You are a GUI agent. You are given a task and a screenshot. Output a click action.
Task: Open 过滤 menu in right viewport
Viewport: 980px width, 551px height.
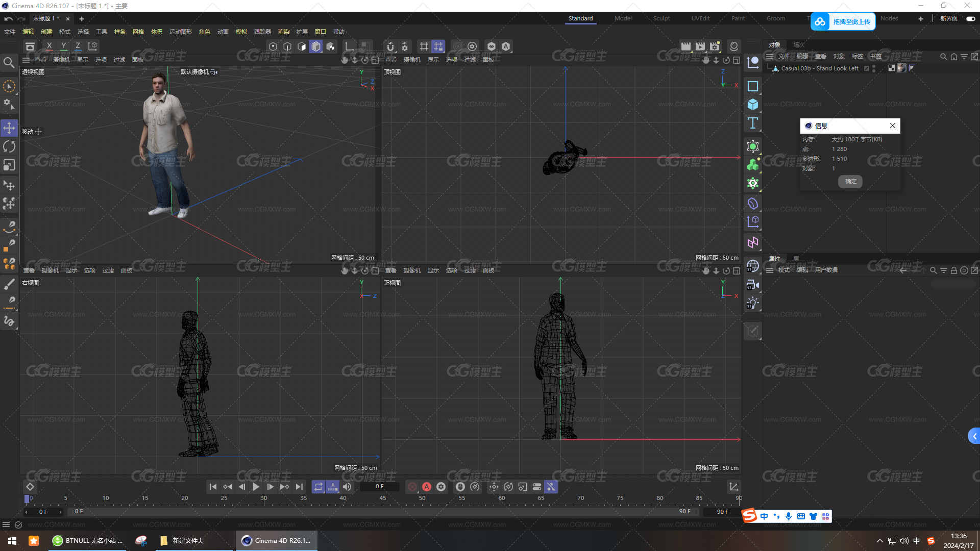pyautogui.click(x=108, y=270)
